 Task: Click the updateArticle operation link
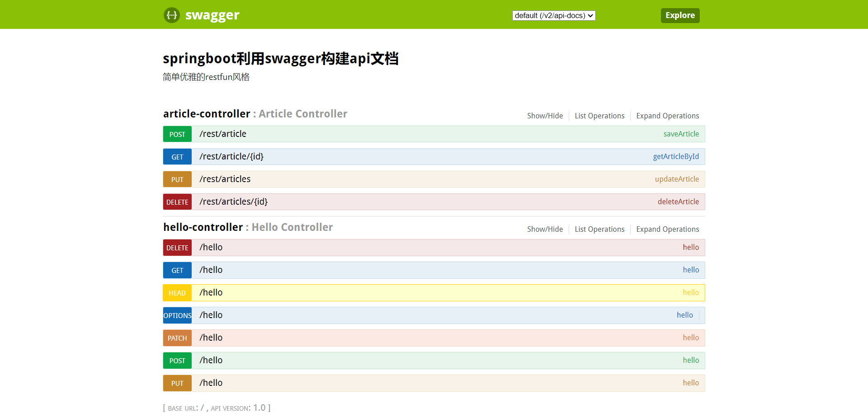point(677,179)
